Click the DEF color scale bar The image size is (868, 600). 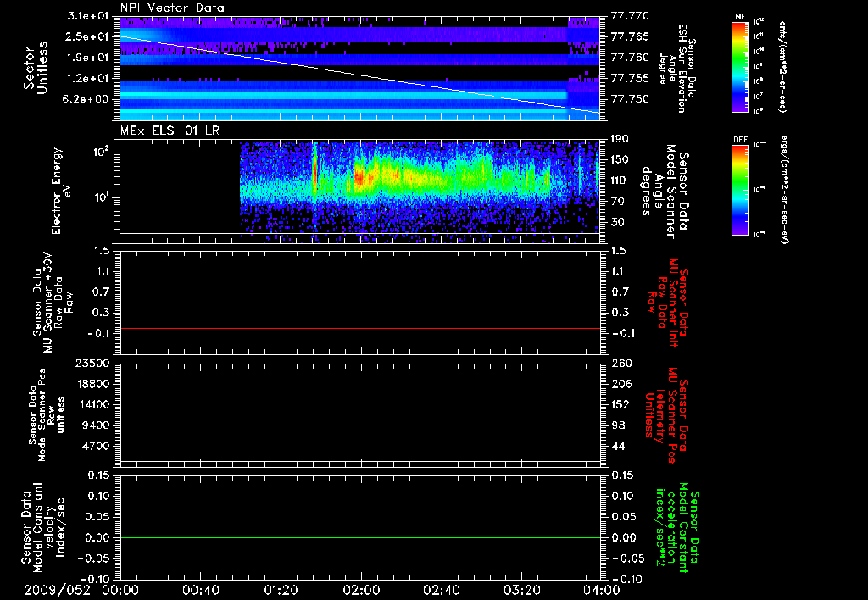pyautogui.click(x=740, y=190)
